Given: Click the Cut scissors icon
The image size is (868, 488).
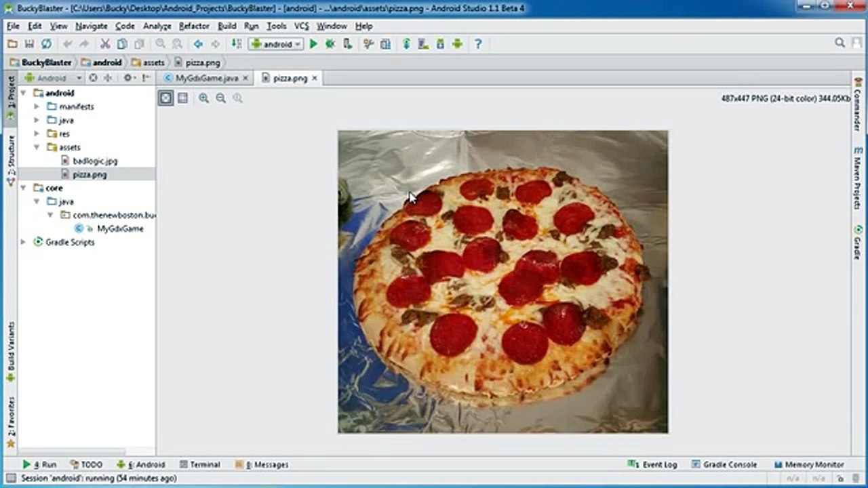Looking at the screenshot, I should [x=105, y=44].
